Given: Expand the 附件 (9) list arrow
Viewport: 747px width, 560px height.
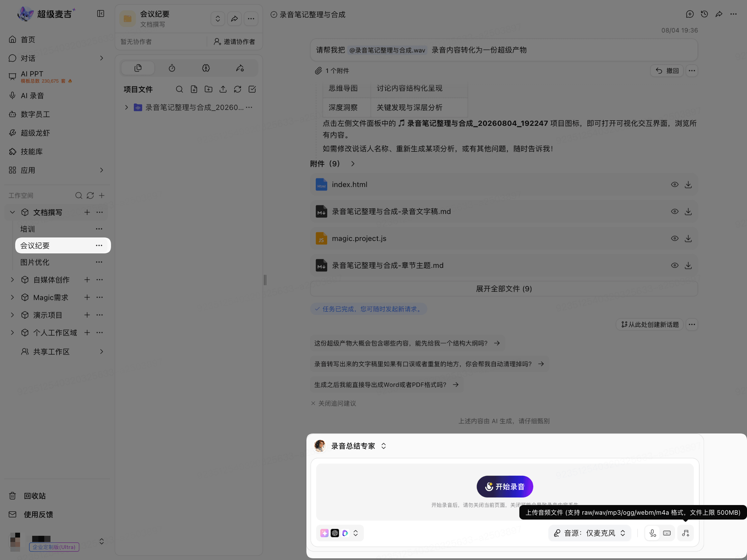Looking at the screenshot, I should click(353, 164).
